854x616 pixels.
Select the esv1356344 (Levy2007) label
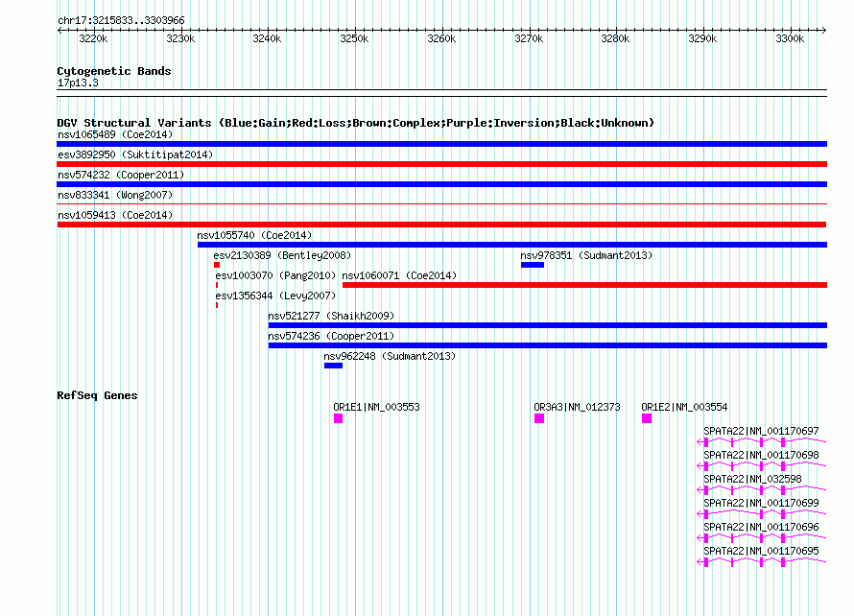coord(275,296)
